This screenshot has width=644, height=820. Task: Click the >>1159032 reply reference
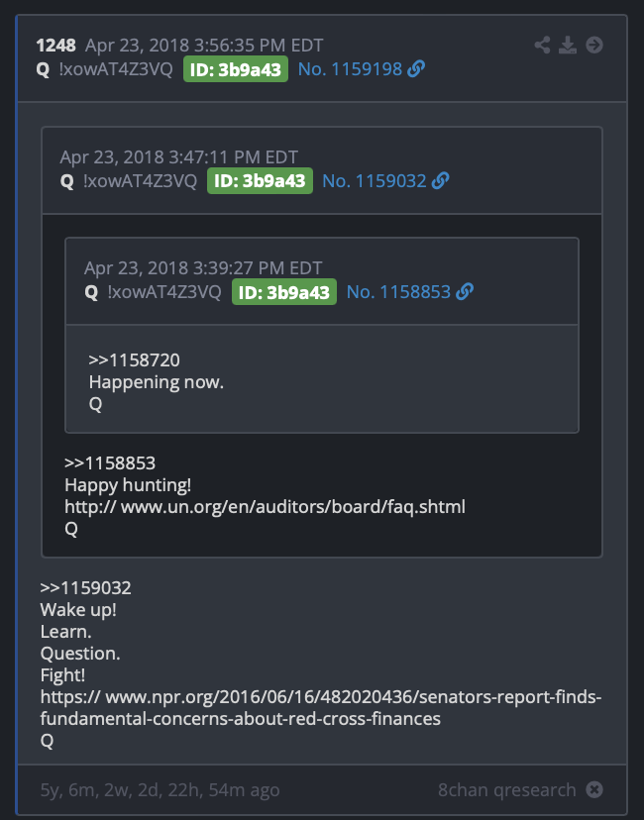86,588
